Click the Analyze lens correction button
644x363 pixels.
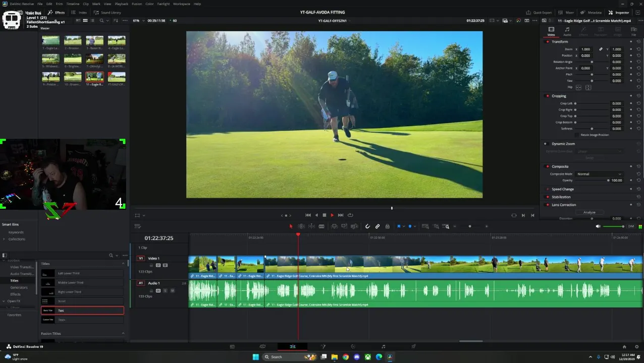coord(589,212)
